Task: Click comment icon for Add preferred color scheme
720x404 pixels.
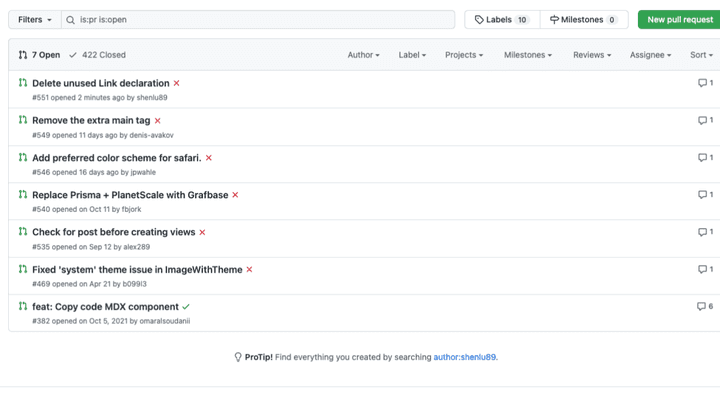Action: 705,158
